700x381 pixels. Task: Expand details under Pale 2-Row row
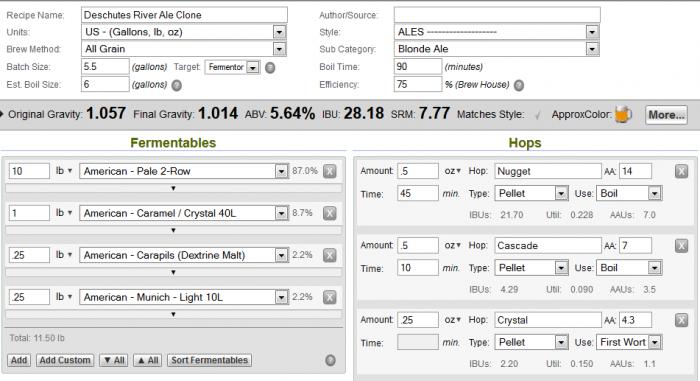(x=173, y=188)
